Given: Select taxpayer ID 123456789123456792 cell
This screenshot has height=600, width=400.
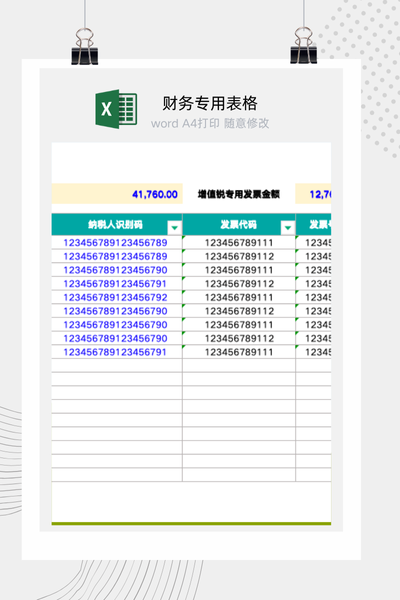Looking at the screenshot, I should (117, 297).
